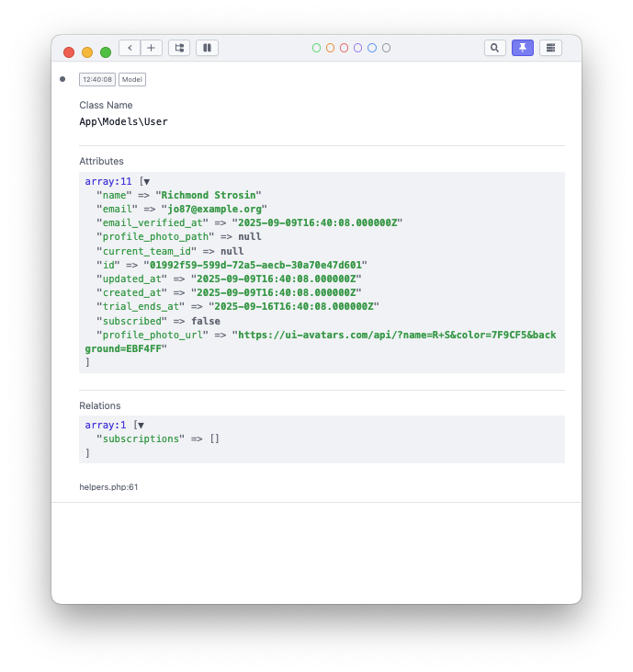Select the "jo87@example.org" email value
This screenshot has height=672, width=633.
[x=214, y=210]
